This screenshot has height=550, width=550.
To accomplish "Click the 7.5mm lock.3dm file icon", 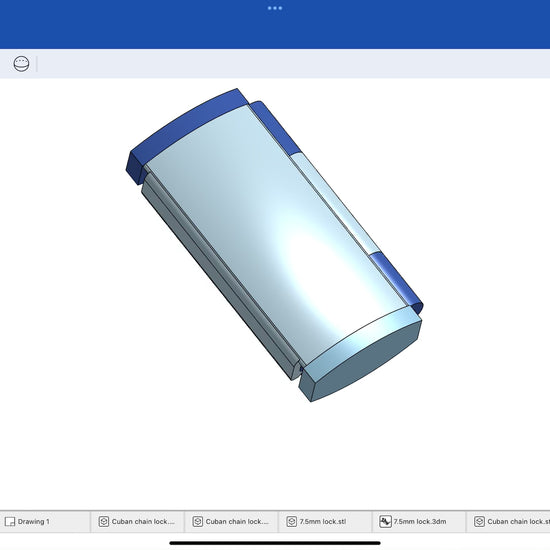I will point(385,522).
